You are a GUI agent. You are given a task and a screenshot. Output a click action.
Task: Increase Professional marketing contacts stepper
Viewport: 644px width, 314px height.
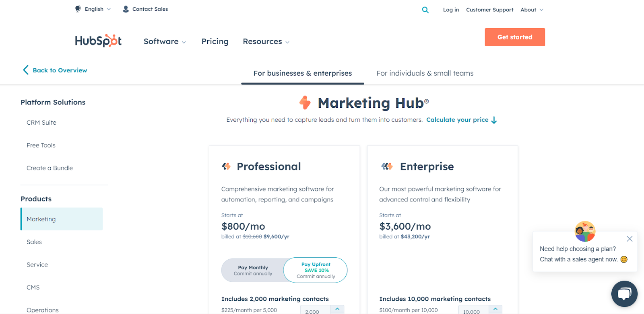click(337, 309)
